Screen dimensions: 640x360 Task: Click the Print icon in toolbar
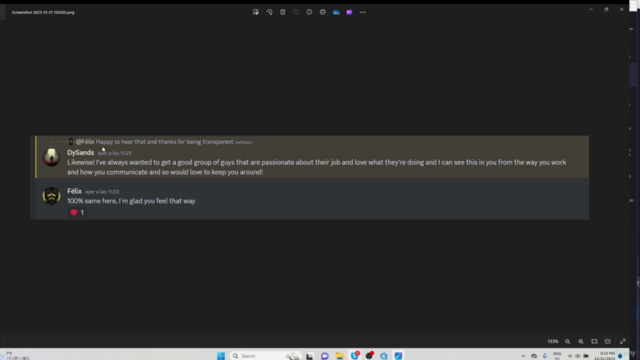pyautogui.click(x=323, y=12)
